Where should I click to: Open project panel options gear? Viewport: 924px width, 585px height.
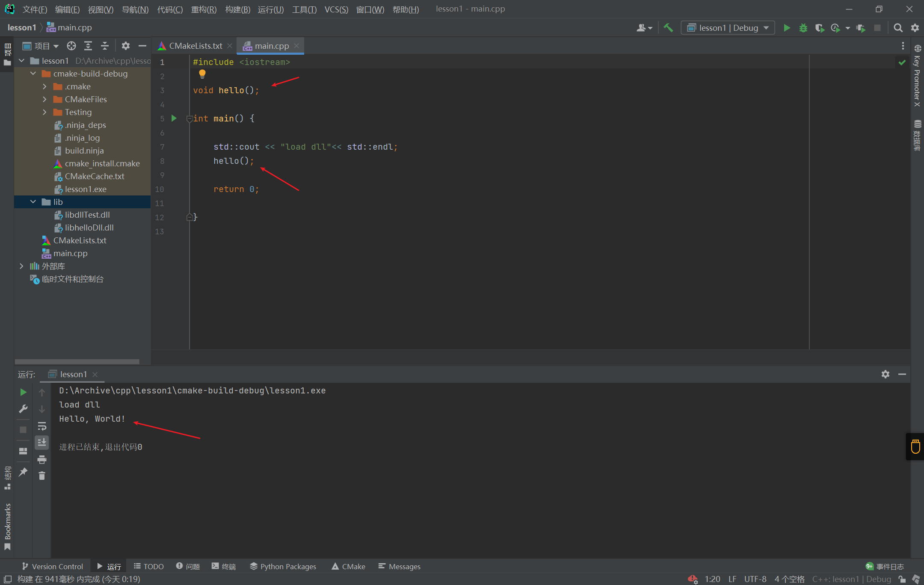point(125,46)
